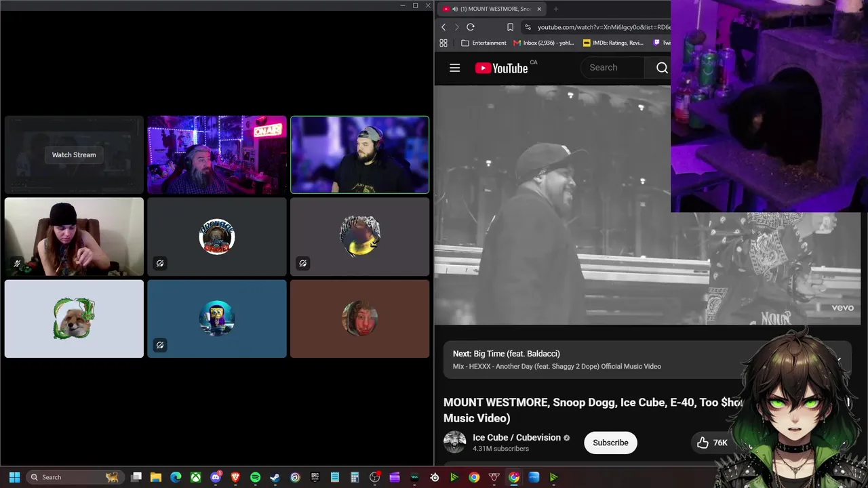Open a new browser tab
Viewport: 868px width, 488px height.
[x=556, y=9]
